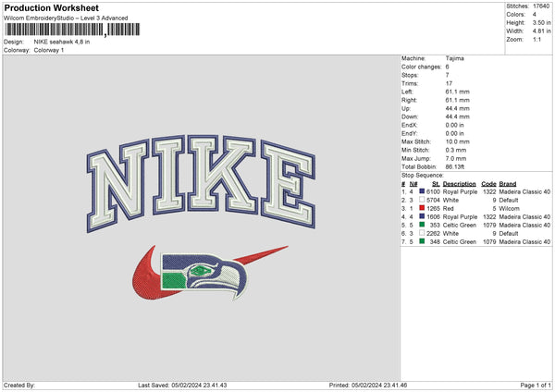Click the 'Wilcom' brand entry
Image resolution: width=555 pixels, height=392 pixels.
(509, 209)
